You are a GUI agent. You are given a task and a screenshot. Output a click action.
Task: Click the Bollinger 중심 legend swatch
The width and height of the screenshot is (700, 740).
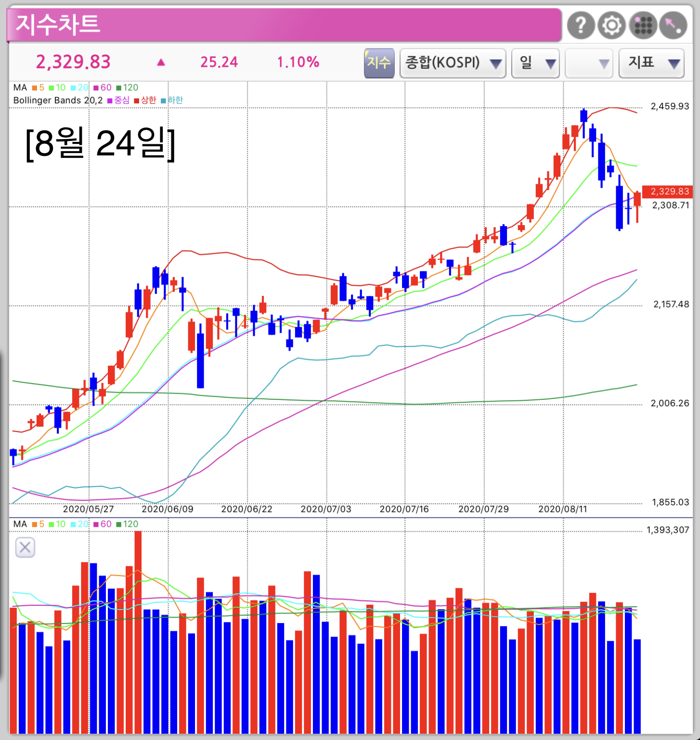(110, 101)
